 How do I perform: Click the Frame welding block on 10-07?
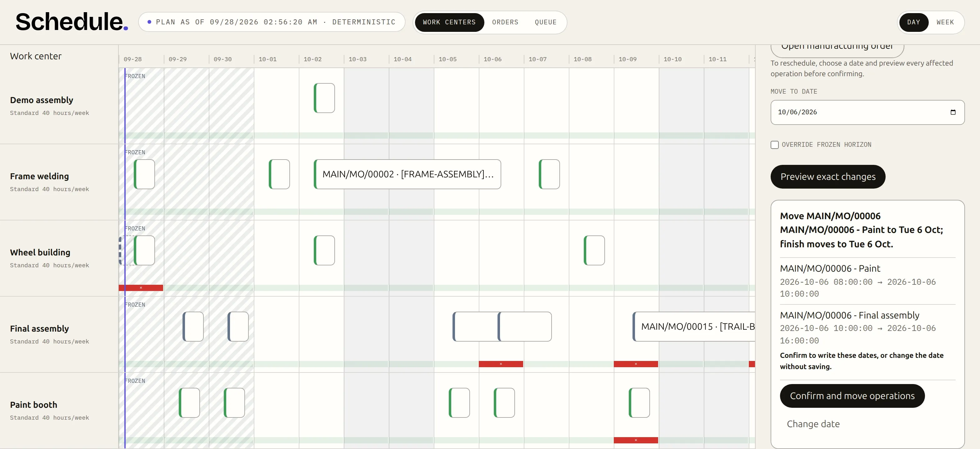point(549,174)
